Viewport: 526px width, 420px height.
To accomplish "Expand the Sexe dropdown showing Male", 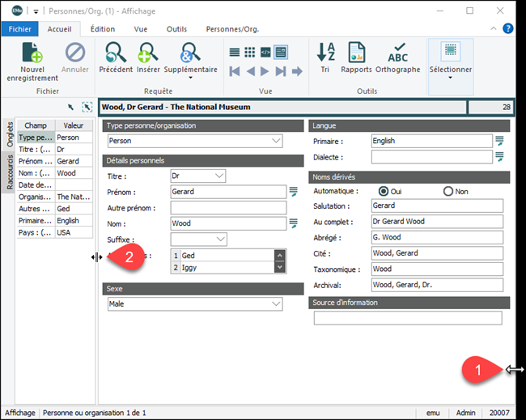I will click(277, 303).
